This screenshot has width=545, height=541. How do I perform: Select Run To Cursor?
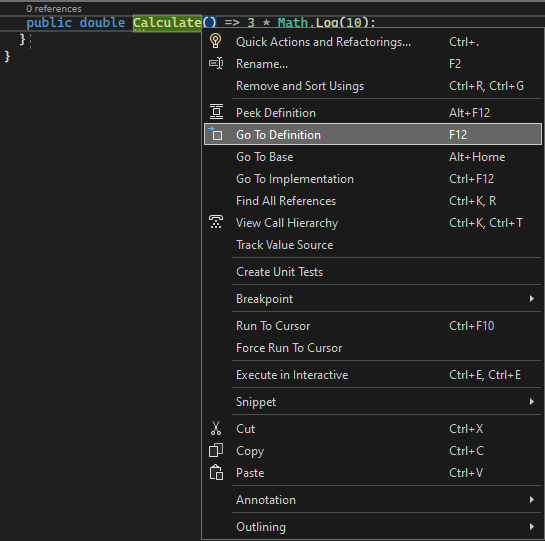[x=373, y=326]
